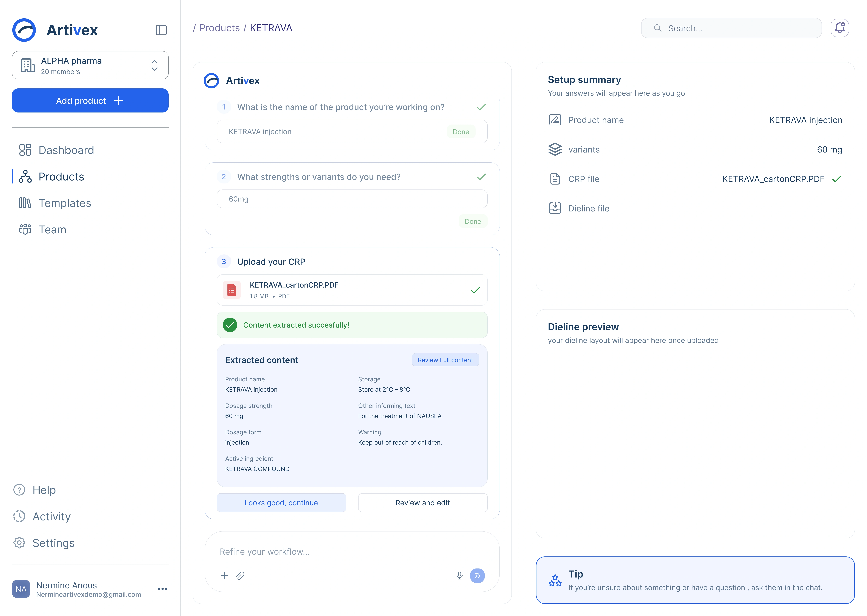Click the red PDF file icon
Viewport: 867px width, 616px height.
[x=232, y=290]
